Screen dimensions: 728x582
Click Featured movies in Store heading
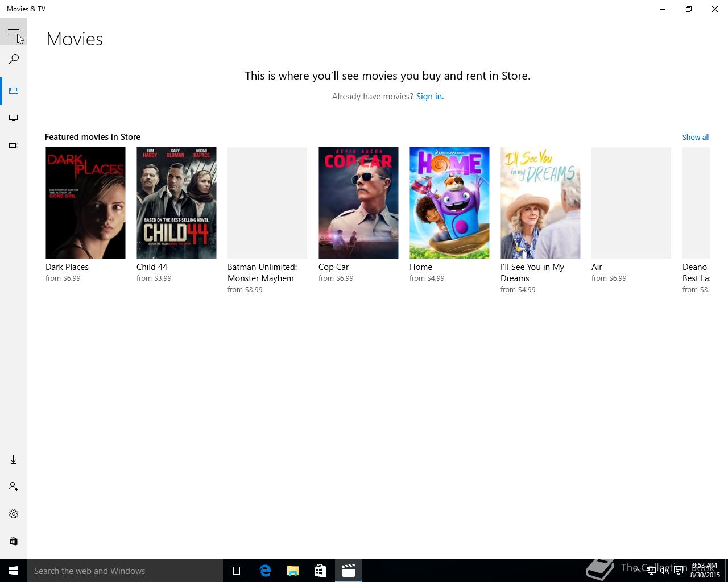tap(93, 137)
